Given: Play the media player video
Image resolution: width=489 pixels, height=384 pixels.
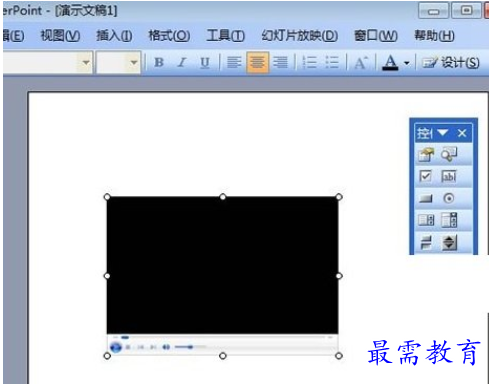Looking at the screenshot, I should pos(116,347).
